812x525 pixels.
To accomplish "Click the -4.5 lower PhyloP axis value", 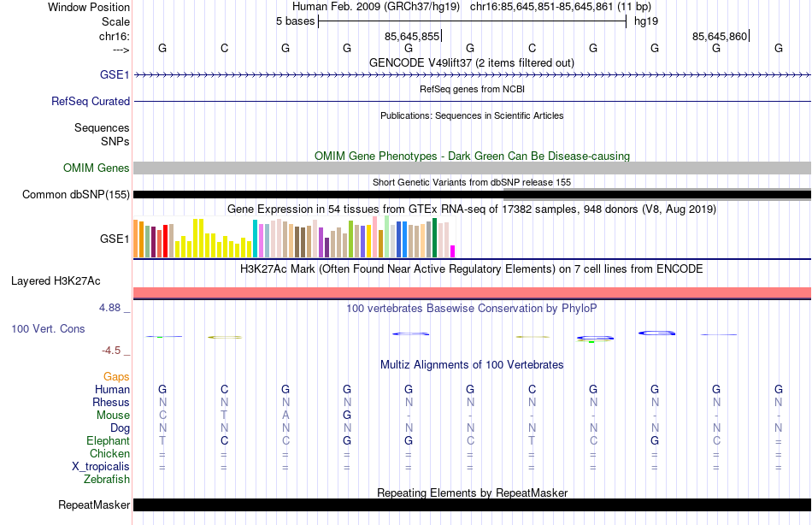I will pos(111,351).
